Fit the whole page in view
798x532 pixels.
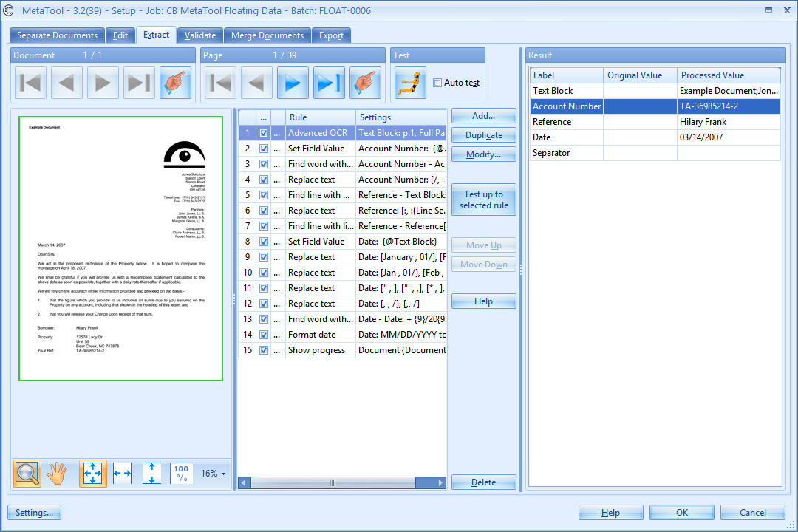tap(93, 474)
